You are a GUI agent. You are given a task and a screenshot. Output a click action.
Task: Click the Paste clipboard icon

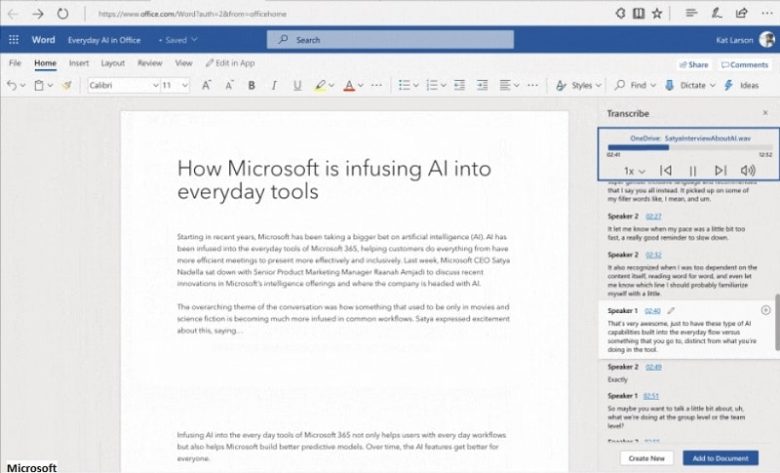click(39, 86)
